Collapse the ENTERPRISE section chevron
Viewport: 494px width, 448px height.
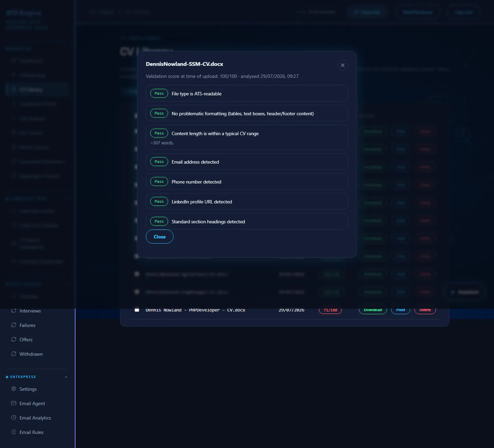pyautogui.click(x=66, y=377)
